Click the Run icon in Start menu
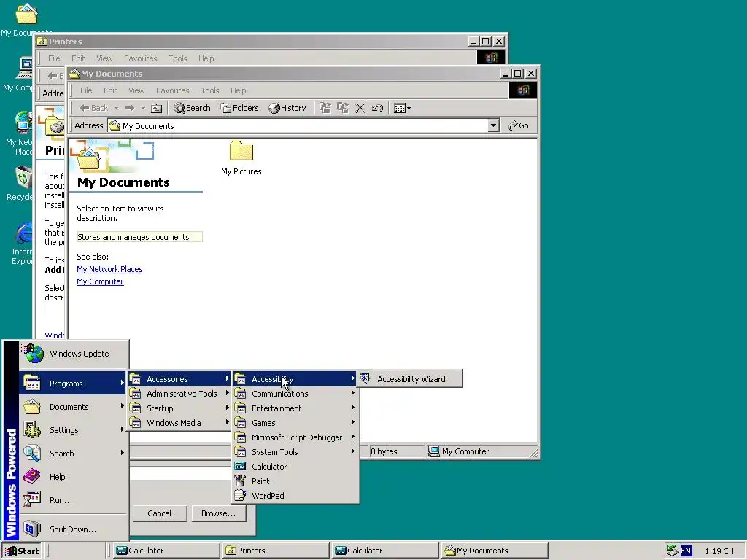The image size is (747, 560). click(x=32, y=499)
